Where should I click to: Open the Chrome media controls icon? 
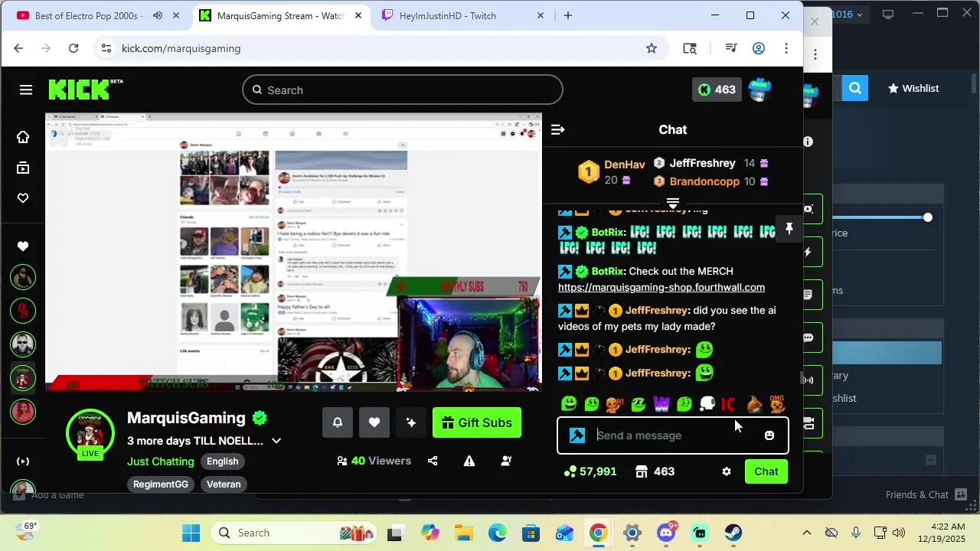coord(731,48)
